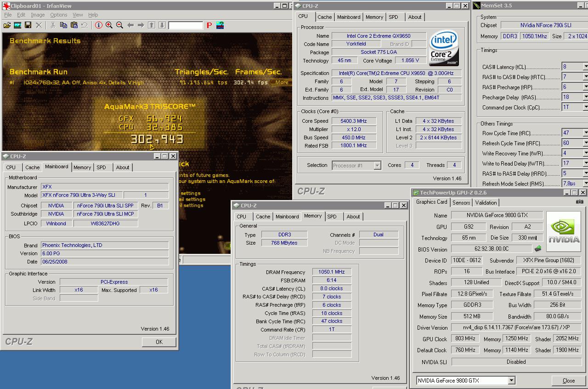Click the Zoom out magnifier icon
Image resolution: width=588 pixels, height=389 pixels.
[x=119, y=25]
